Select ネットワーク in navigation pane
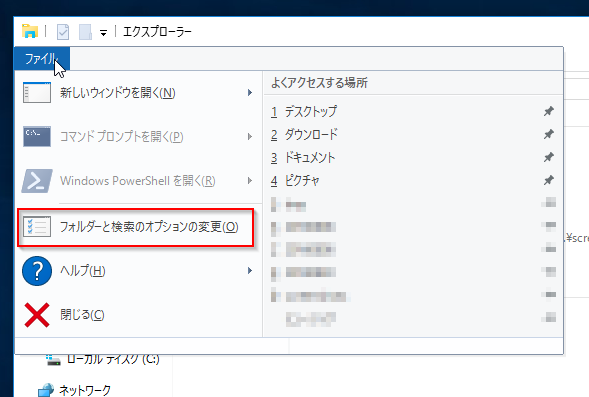 point(85,391)
